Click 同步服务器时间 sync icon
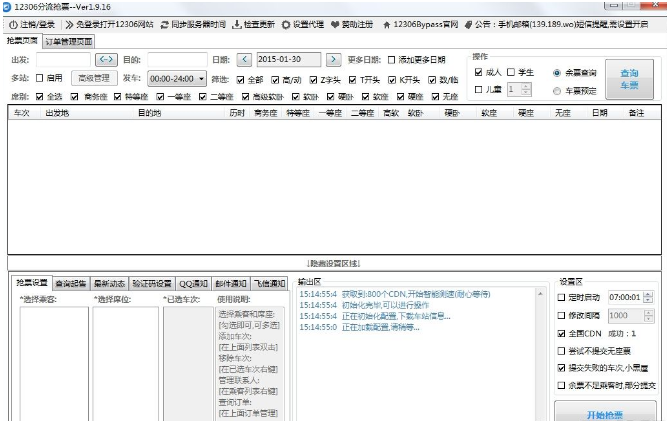The image size is (667, 421). 164,23
